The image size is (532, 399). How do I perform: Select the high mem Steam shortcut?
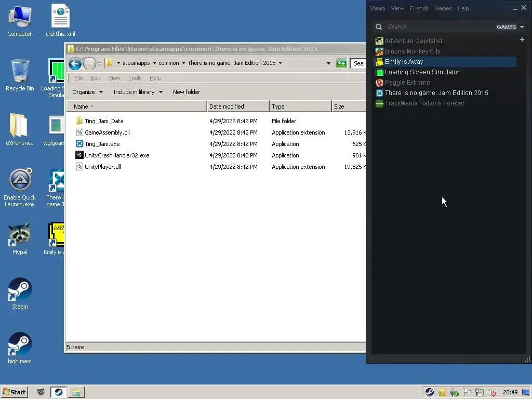coord(20,348)
